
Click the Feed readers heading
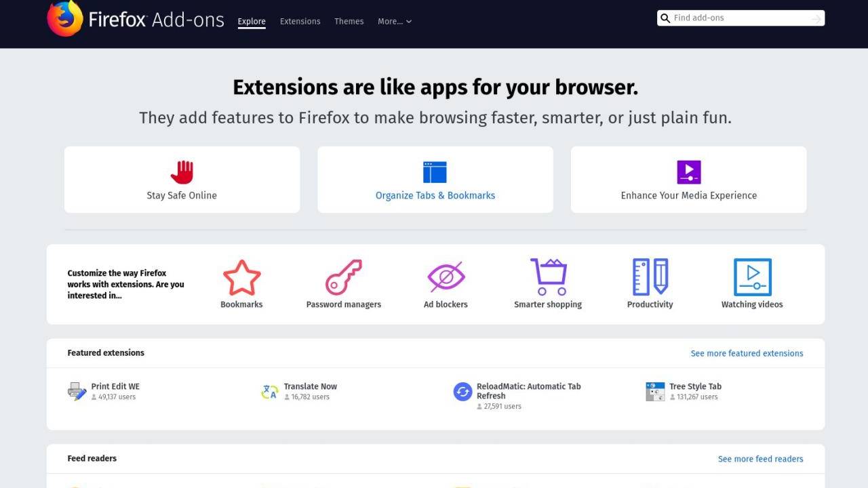(92, 458)
